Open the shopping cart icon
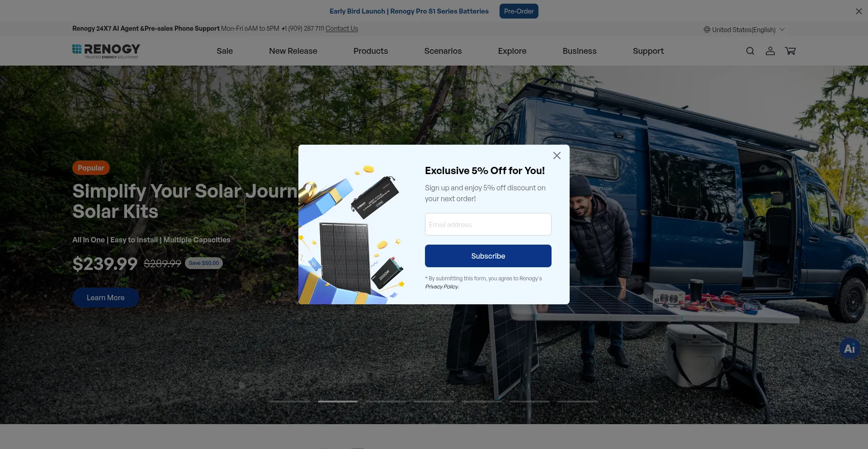Image resolution: width=868 pixels, height=449 pixels. (790, 51)
